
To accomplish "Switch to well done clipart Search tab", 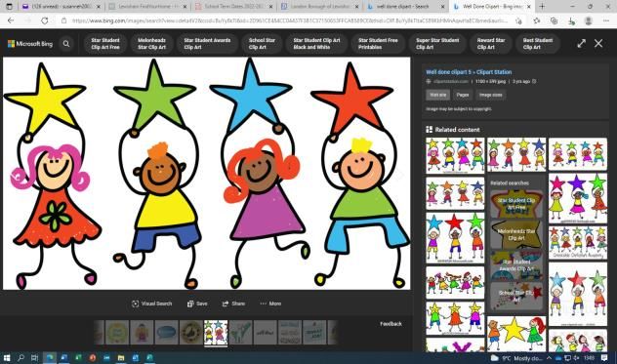I will point(405,7).
